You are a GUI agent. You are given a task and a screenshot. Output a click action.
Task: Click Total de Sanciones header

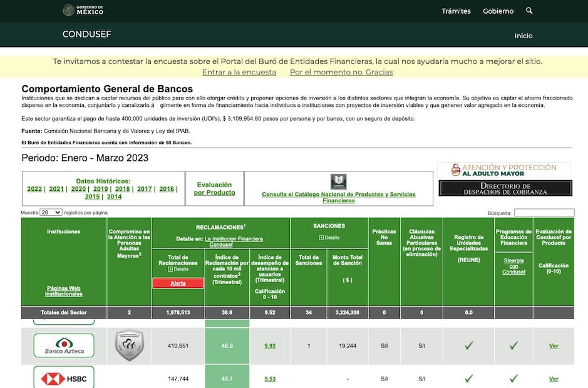tap(309, 260)
